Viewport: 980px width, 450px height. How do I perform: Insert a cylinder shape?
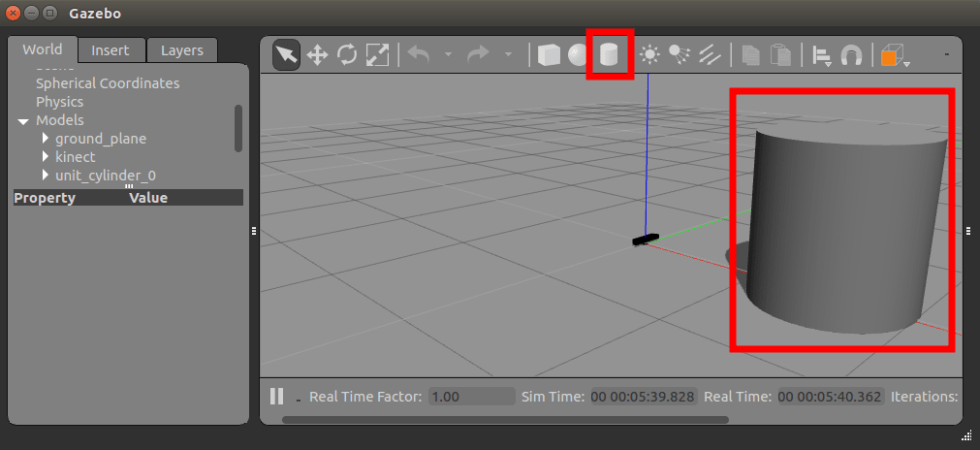point(609,55)
